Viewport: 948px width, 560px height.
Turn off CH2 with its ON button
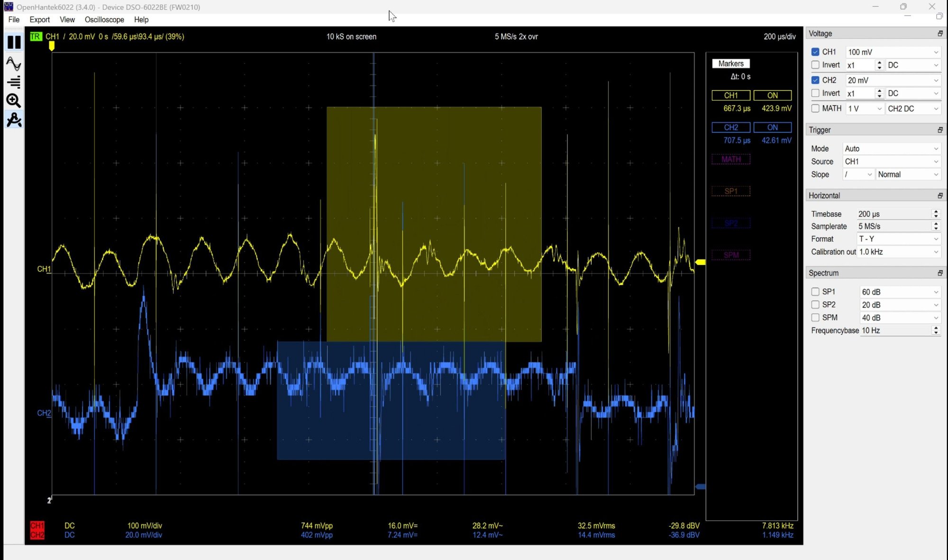(x=773, y=127)
